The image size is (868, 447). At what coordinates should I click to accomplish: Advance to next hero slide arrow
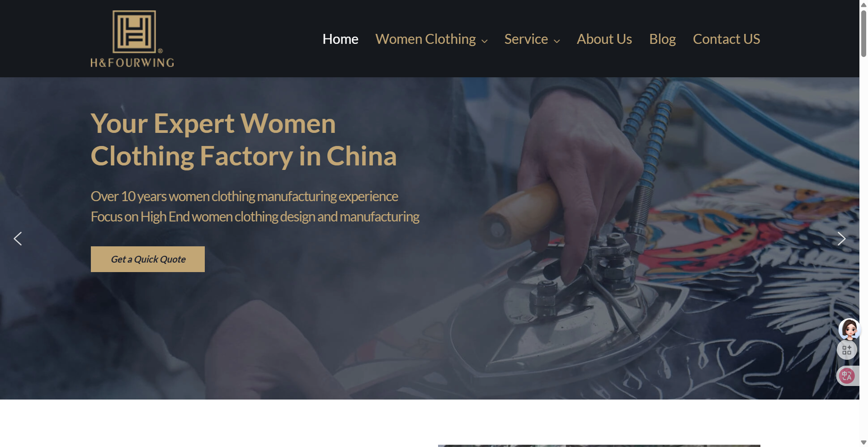tap(841, 239)
